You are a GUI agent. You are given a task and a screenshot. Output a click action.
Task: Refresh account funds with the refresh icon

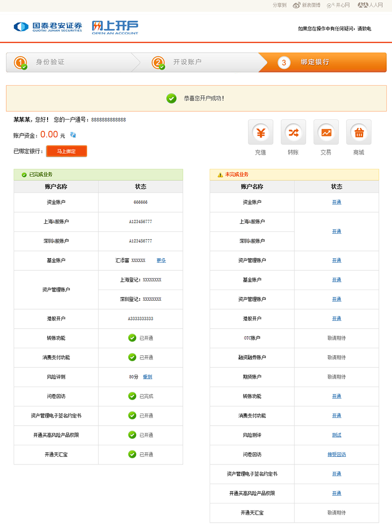[73, 135]
